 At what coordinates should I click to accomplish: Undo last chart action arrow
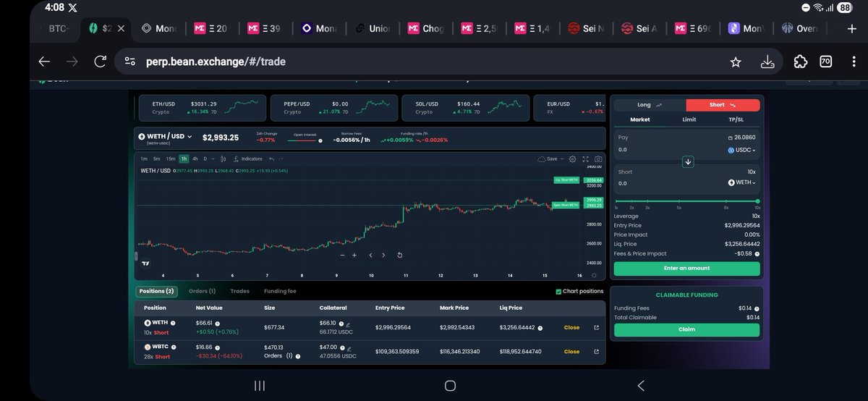coord(271,159)
